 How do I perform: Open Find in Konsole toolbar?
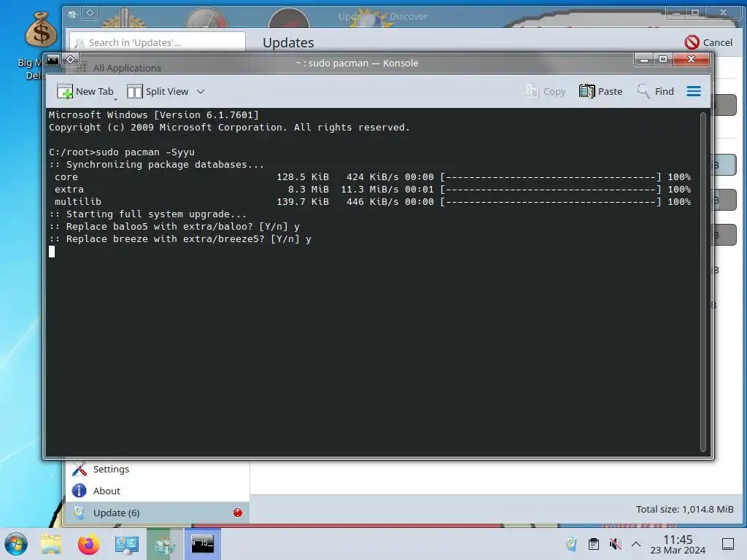656,91
